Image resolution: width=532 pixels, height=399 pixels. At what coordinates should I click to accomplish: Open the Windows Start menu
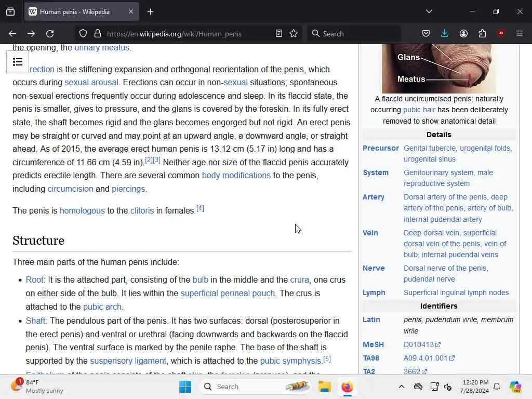185,387
